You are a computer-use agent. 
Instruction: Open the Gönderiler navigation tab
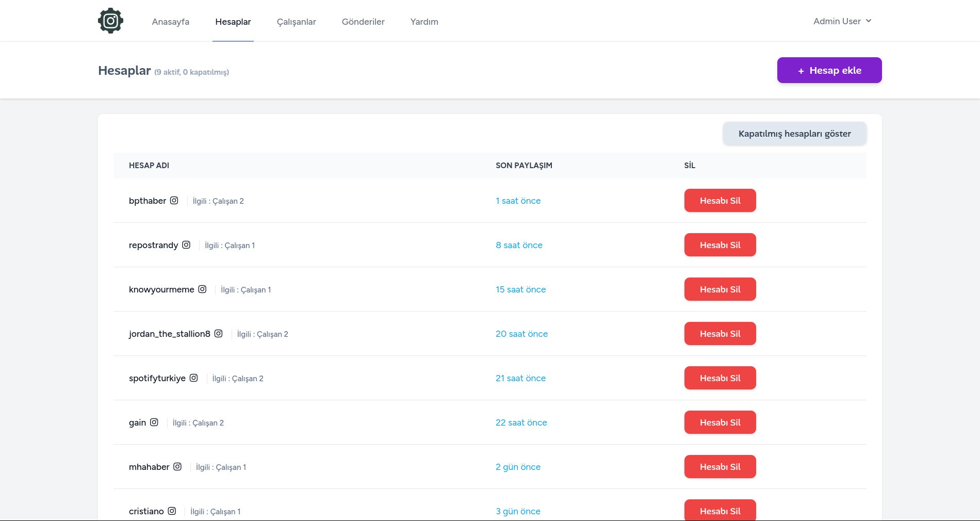point(363,22)
